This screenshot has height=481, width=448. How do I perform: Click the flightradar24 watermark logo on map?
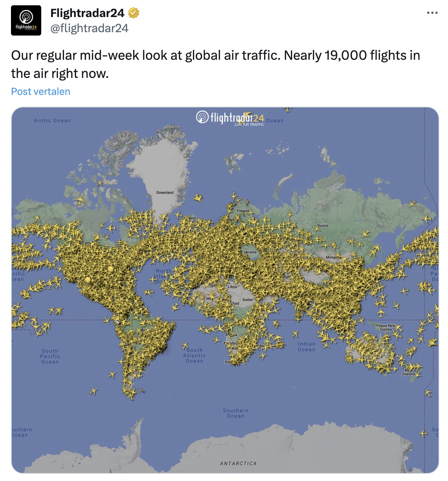tap(230, 118)
